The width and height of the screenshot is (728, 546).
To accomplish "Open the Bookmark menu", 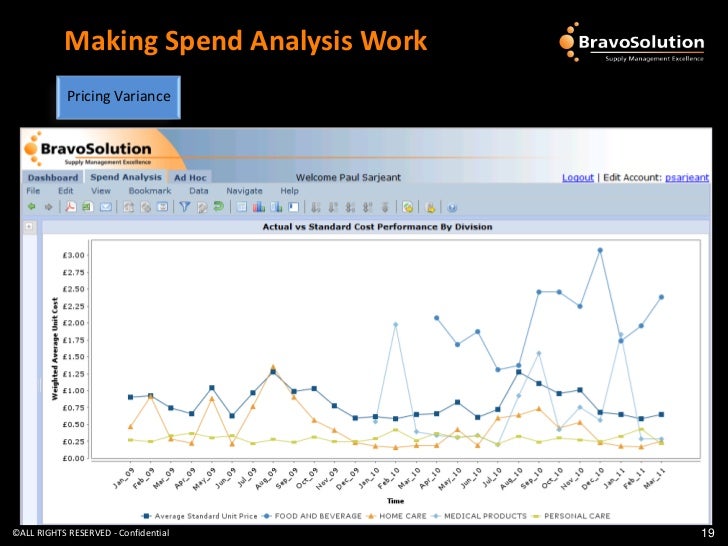I will [x=150, y=191].
